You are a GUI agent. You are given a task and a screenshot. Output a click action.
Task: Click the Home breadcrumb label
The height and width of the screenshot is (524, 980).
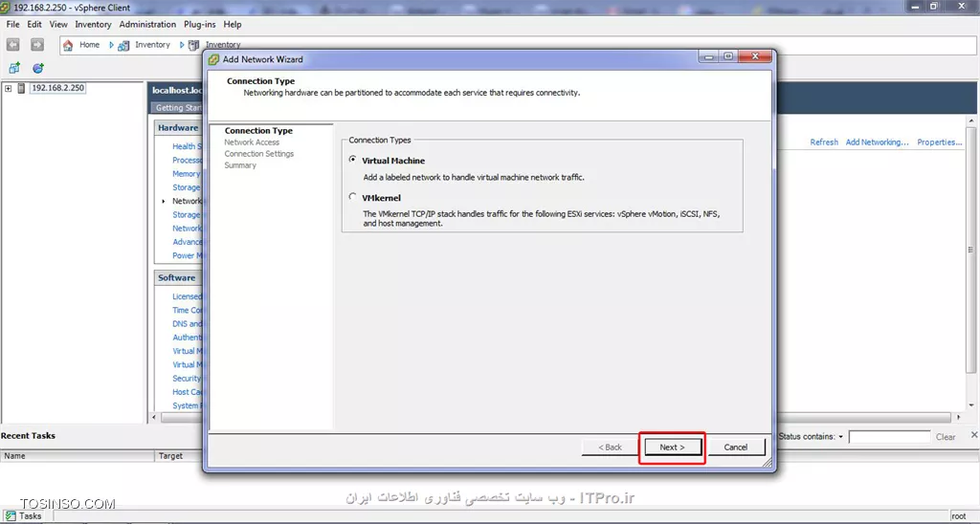(89, 45)
